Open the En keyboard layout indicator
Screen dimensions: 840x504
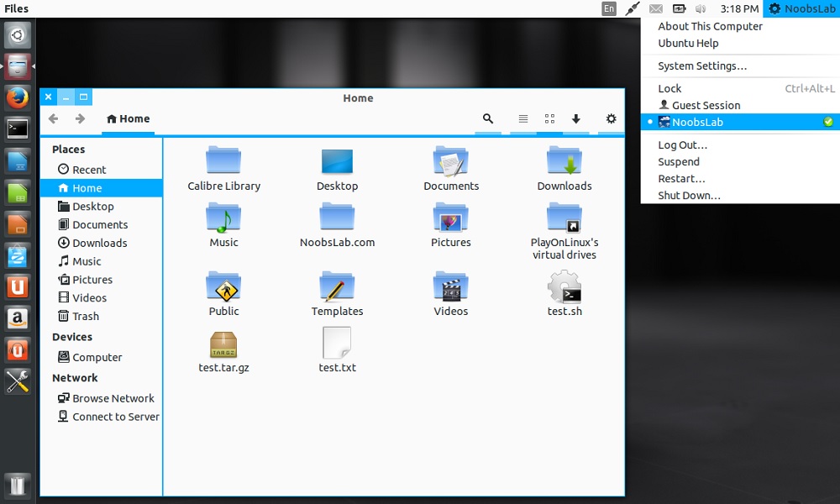[x=609, y=8]
